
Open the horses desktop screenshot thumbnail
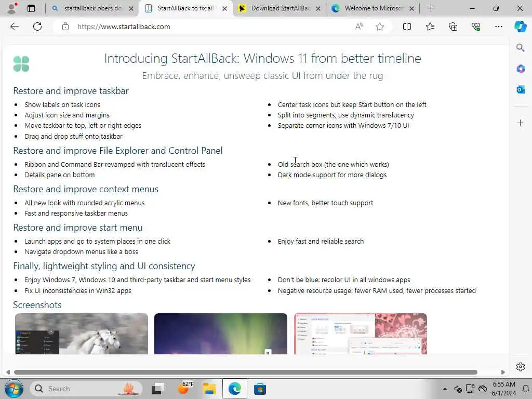coord(82,334)
